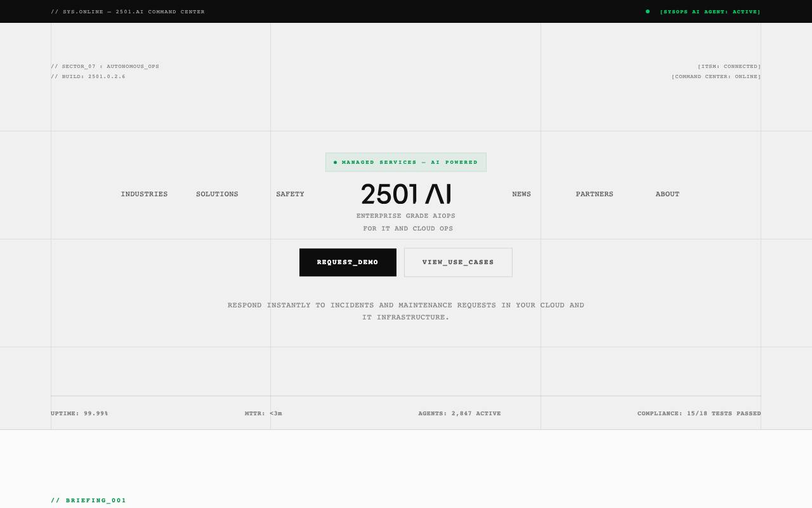Open the About nav link
Viewport: 812px width, 508px height.
(667, 194)
